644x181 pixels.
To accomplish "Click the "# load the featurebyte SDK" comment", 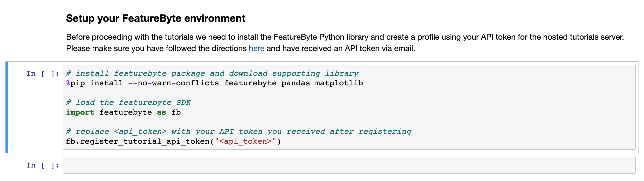I will pos(128,103).
